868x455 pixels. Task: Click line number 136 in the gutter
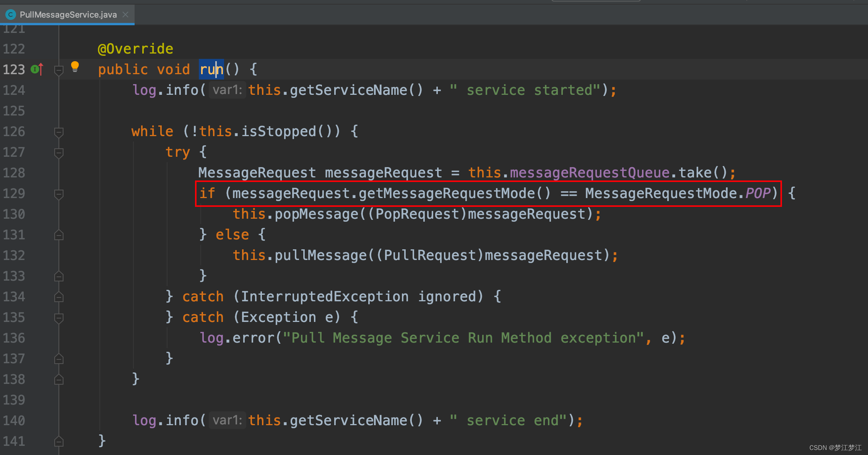click(x=14, y=338)
